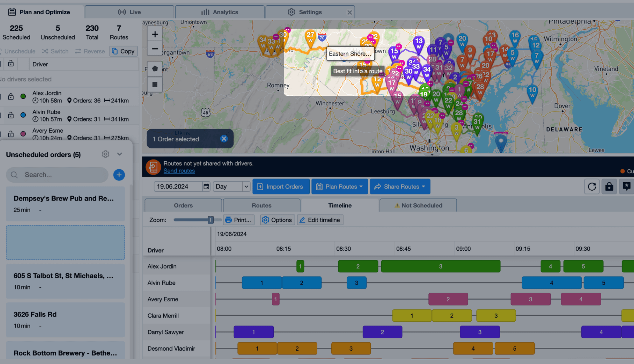The width and height of the screenshot is (634, 364).
Task: Dismiss the 1 Order selected banner
Action: tap(224, 138)
